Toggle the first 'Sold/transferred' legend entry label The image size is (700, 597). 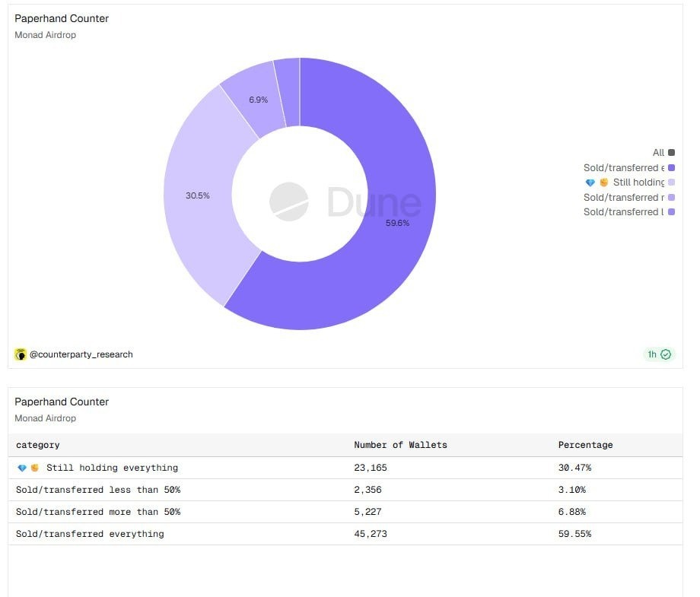[x=623, y=168]
